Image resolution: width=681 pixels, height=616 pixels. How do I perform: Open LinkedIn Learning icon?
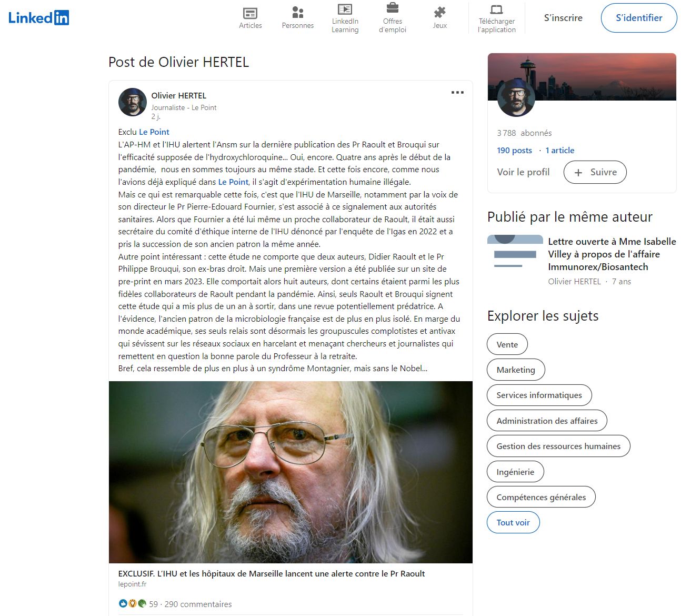pyautogui.click(x=345, y=9)
